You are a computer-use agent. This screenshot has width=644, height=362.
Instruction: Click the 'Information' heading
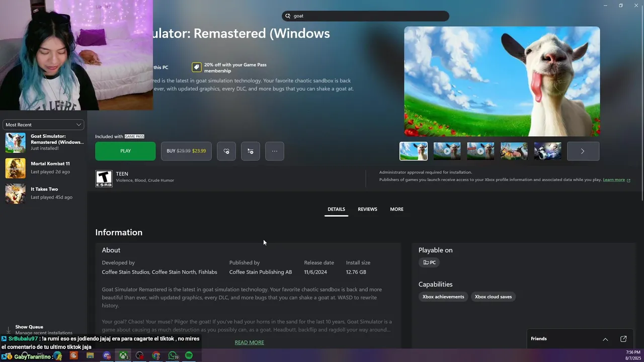coord(119,232)
